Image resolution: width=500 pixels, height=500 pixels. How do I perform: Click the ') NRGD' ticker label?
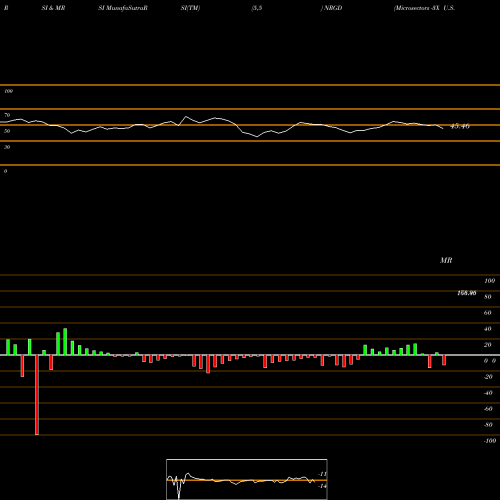pyautogui.click(x=331, y=8)
